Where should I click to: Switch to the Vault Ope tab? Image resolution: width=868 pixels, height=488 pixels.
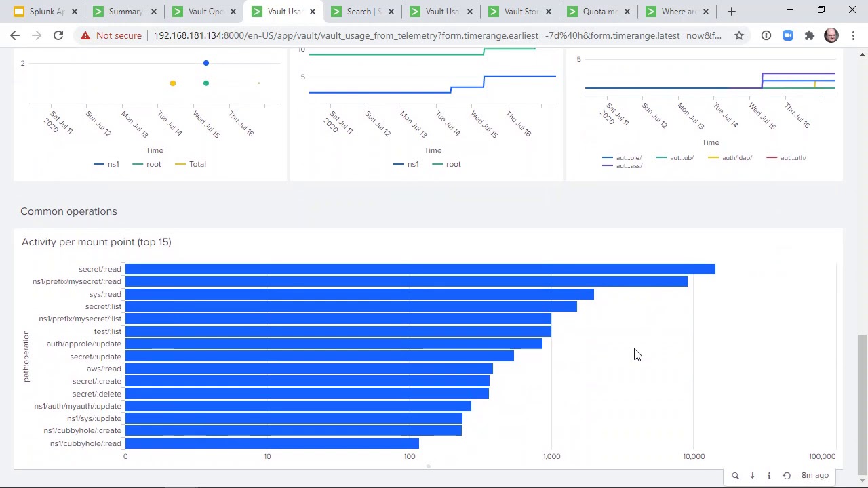(x=205, y=12)
